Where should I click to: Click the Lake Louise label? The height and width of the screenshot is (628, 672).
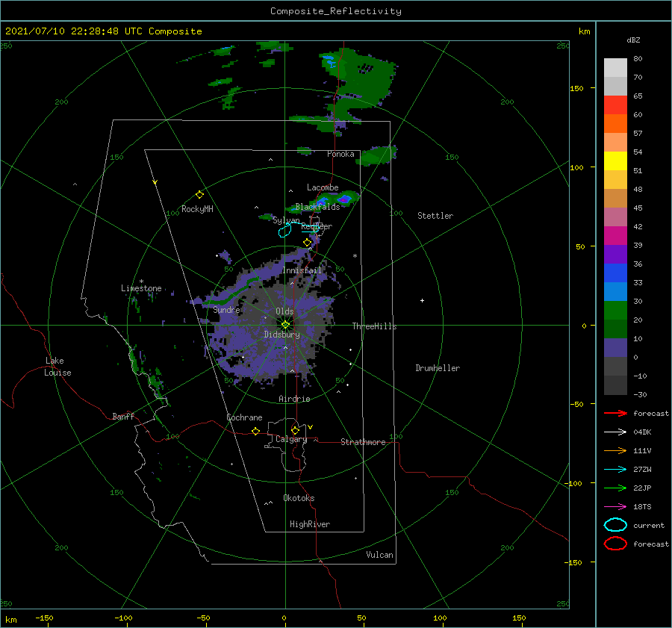[x=57, y=367]
